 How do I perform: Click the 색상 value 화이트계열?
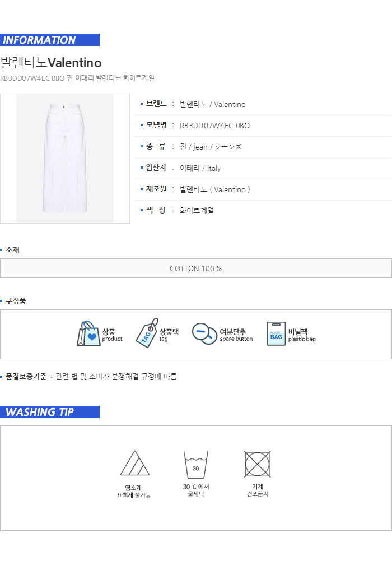tap(197, 211)
